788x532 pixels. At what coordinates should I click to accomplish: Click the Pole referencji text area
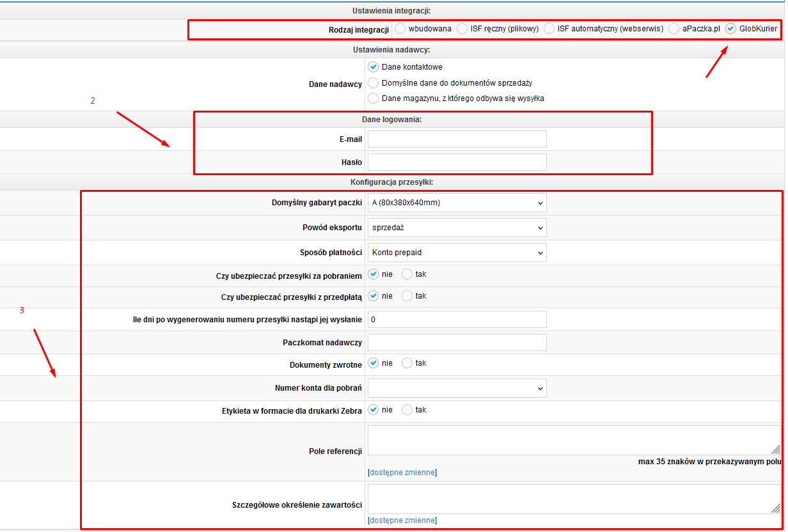574,440
